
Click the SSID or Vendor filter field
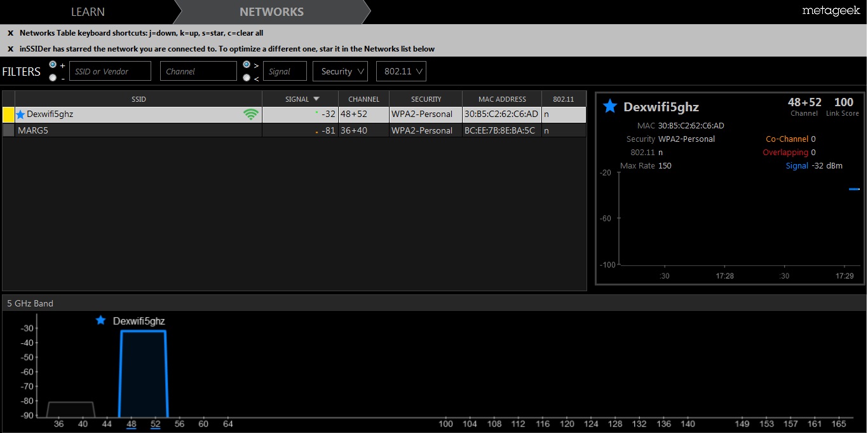110,71
